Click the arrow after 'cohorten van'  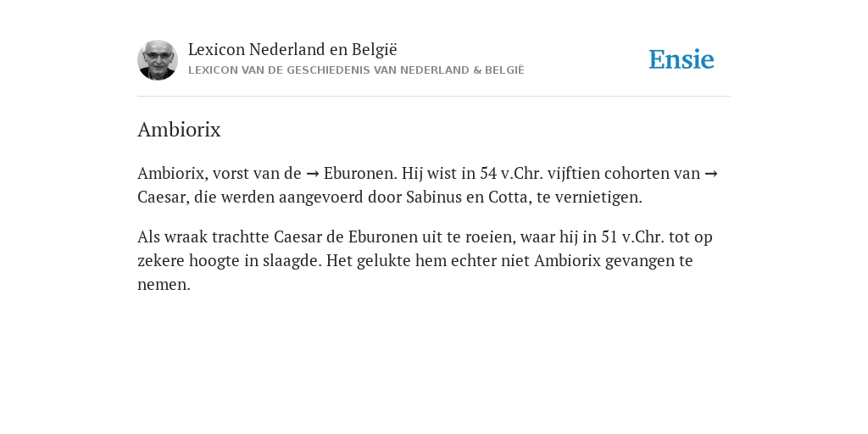pyautogui.click(x=711, y=174)
